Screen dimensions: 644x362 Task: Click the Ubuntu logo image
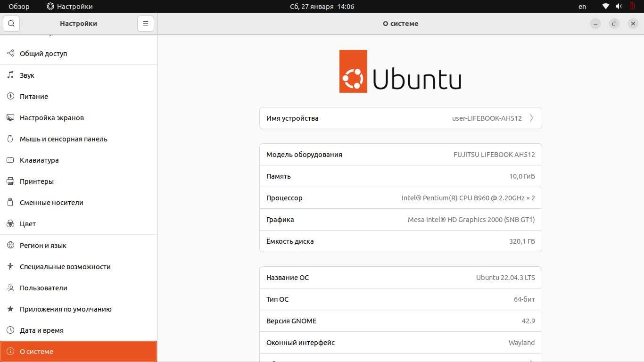(x=400, y=71)
